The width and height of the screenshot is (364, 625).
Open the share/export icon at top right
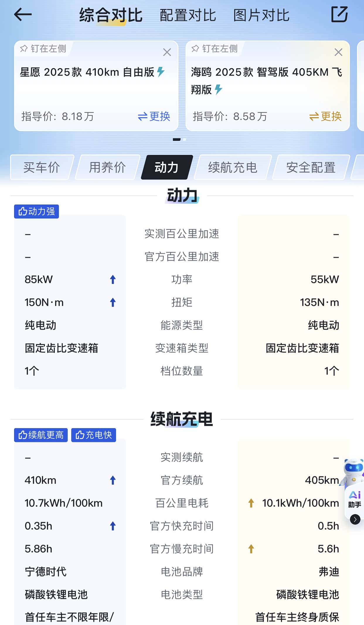[339, 14]
